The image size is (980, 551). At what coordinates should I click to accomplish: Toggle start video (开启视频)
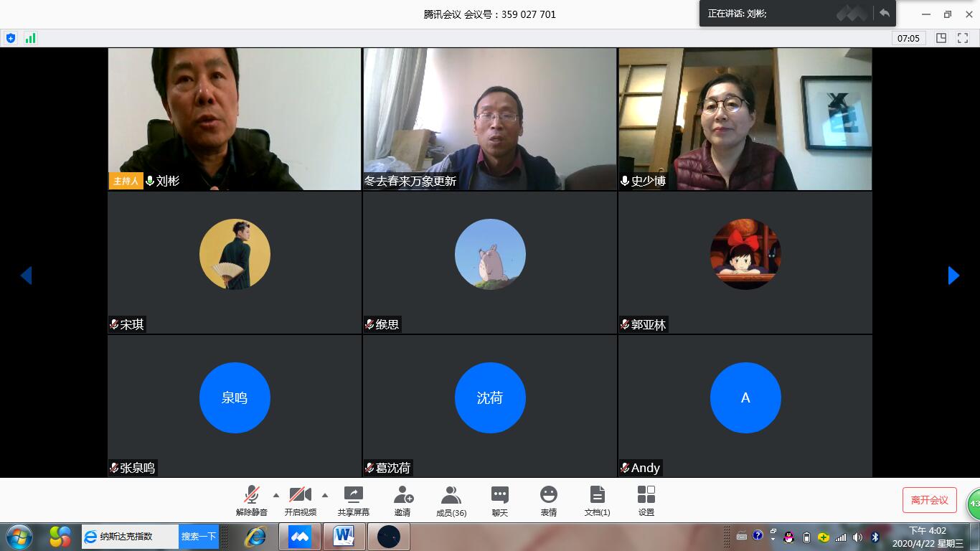[300, 500]
